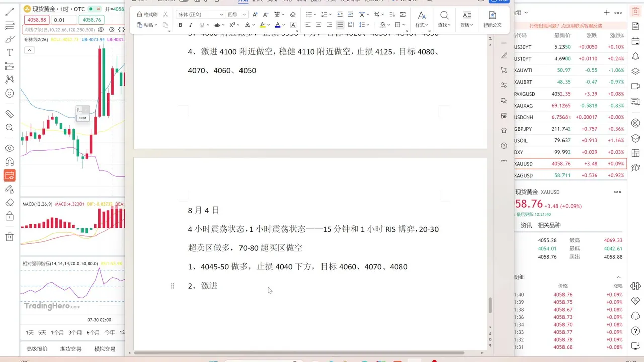Click the sell price 4058.88 button
This screenshot has width=644, height=362.
36,20
